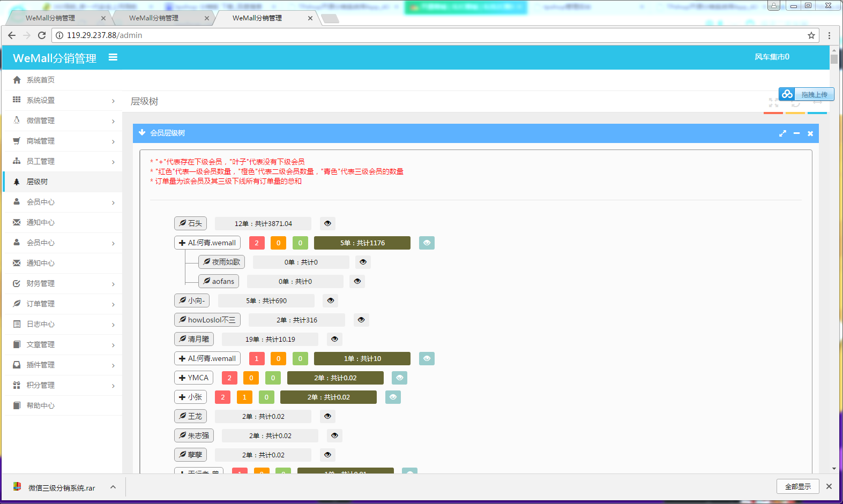Toggle eye icon for first AI.何青.wemall row
This screenshot has width=843, height=504.
point(427,243)
